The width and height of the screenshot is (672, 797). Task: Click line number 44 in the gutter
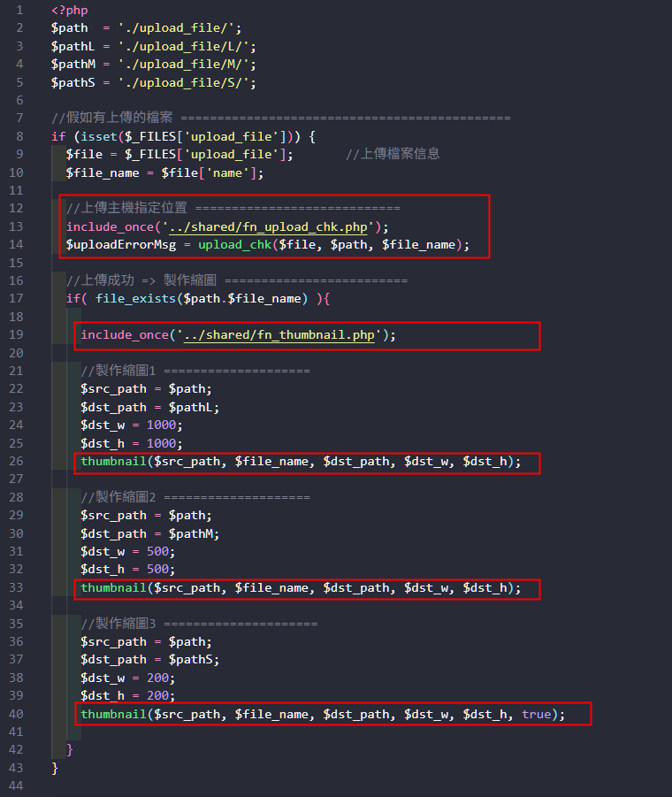click(x=17, y=786)
